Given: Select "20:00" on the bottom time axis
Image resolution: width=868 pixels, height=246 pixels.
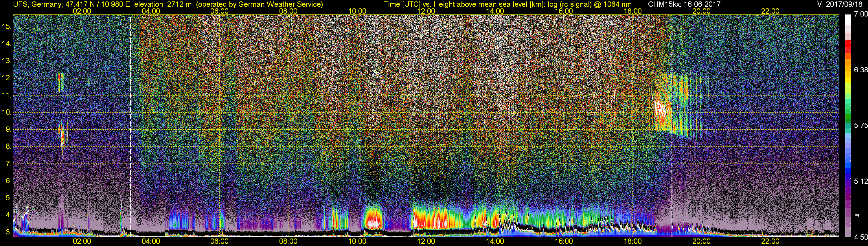Looking at the screenshot, I should click(x=702, y=241).
